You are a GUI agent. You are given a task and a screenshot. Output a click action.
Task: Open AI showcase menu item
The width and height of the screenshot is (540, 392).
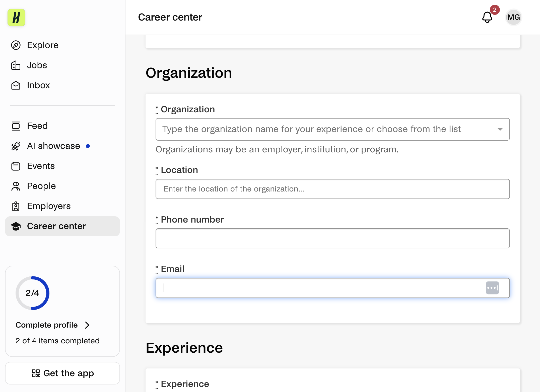[x=62, y=146]
